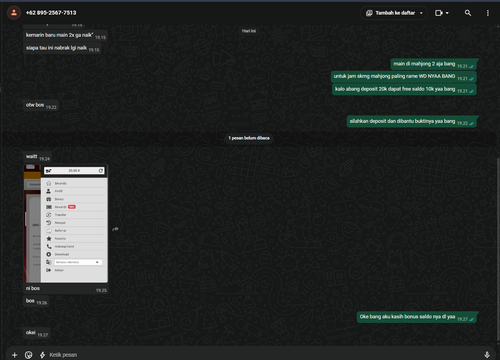Start a video call with camera icon

439,13
